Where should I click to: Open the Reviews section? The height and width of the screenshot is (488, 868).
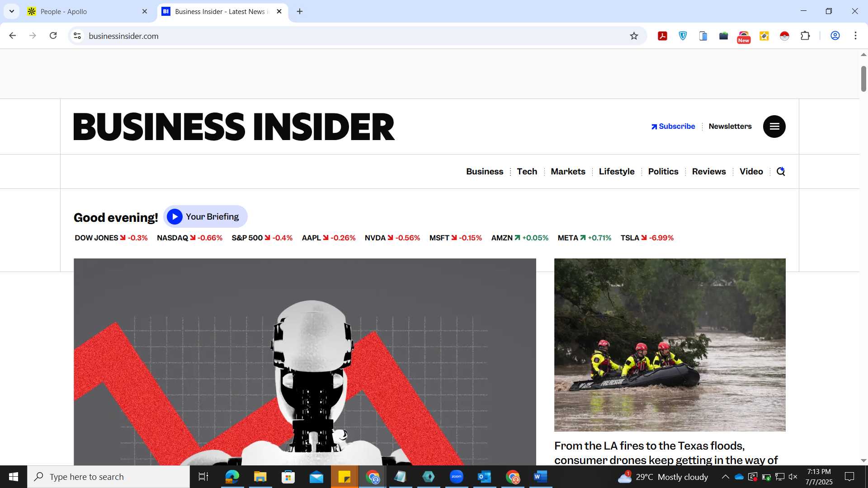(709, 172)
